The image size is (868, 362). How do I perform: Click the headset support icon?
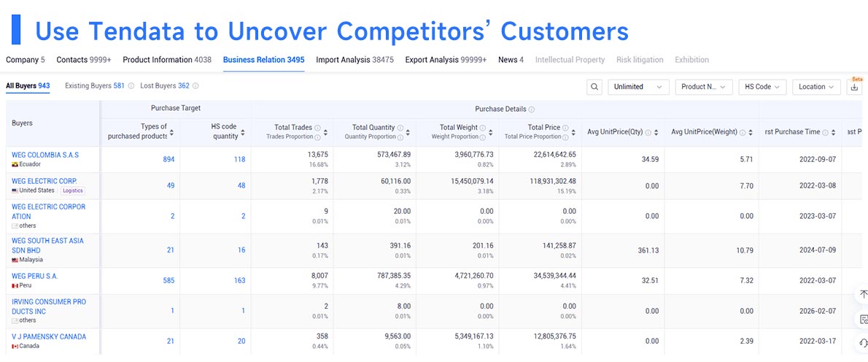(x=862, y=343)
